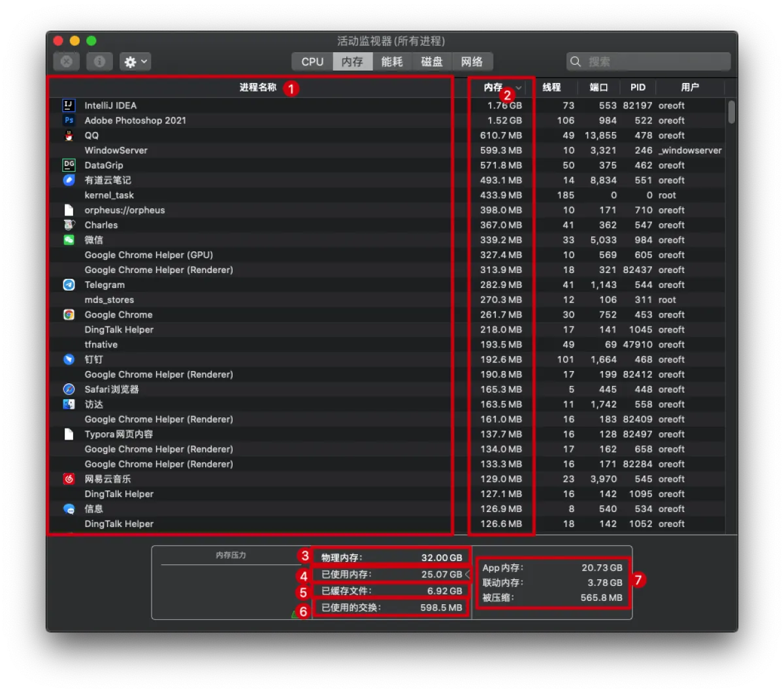Select the Google Chrome process icon
Screen dimensions: 784x693
69,315
